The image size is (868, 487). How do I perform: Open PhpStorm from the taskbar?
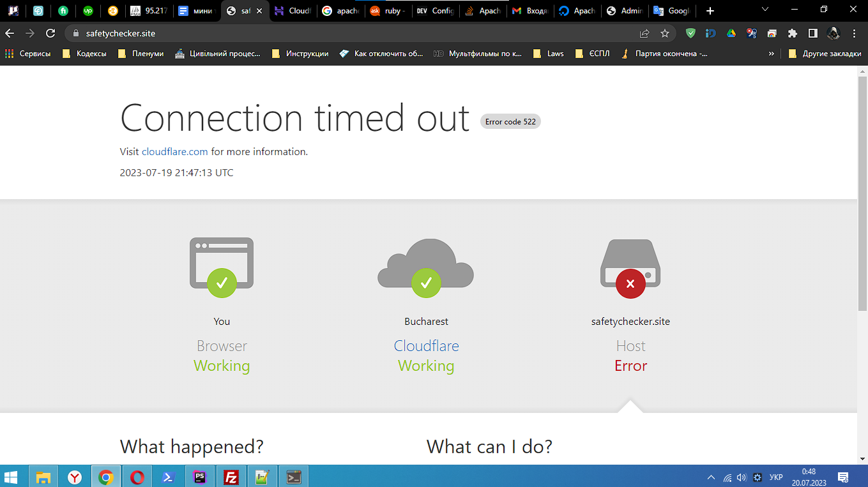pos(200,477)
